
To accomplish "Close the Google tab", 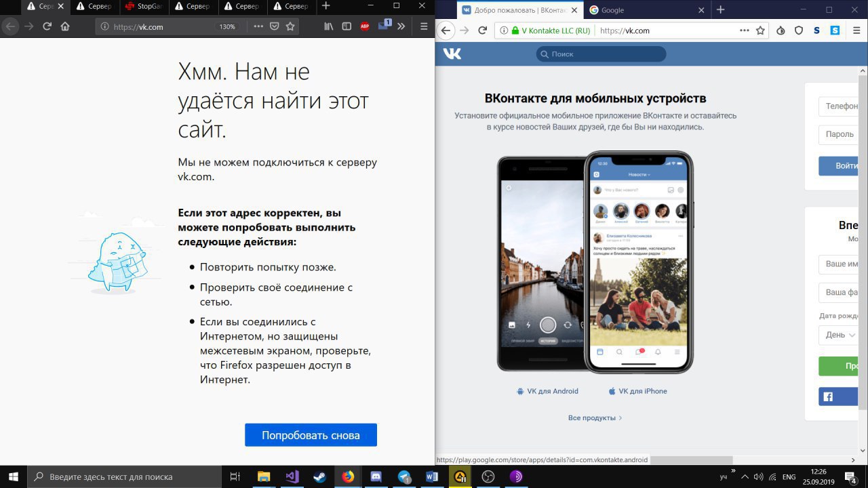I will [701, 10].
